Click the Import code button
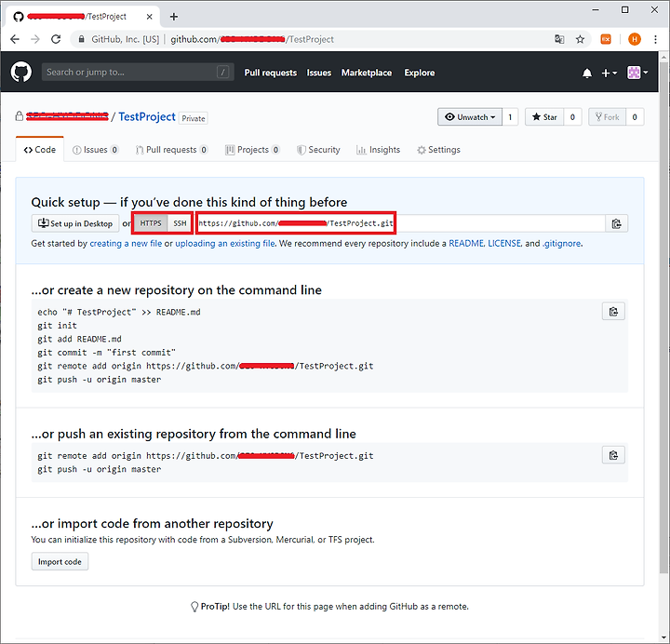This screenshot has width=670, height=644. point(60,561)
